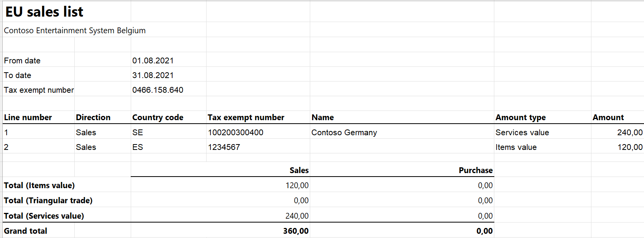Select the 'From date' label cell
Image resolution: width=644 pixels, height=238 pixels.
click(22, 61)
